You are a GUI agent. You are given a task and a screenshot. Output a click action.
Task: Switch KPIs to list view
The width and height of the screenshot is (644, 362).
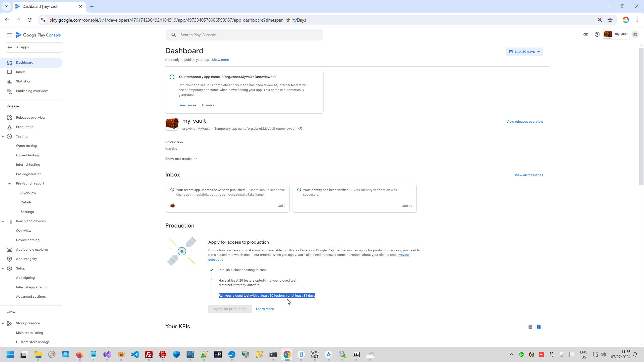(x=530, y=327)
